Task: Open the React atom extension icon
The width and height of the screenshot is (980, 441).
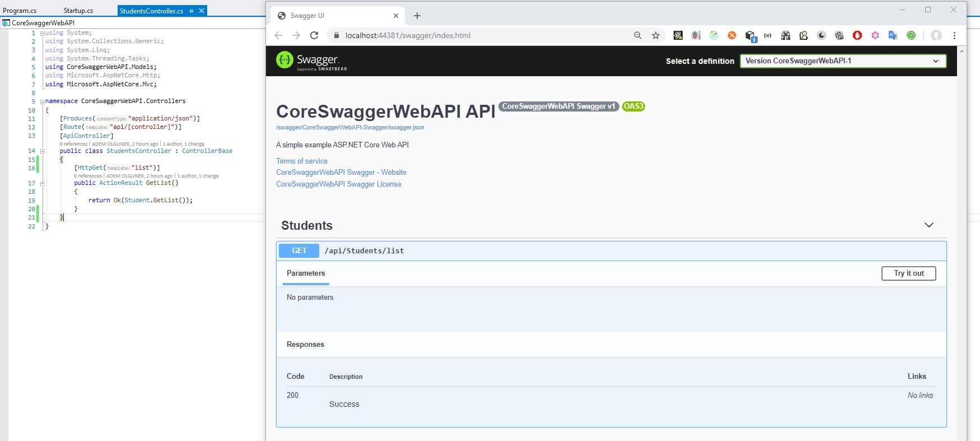Action: 678,35
